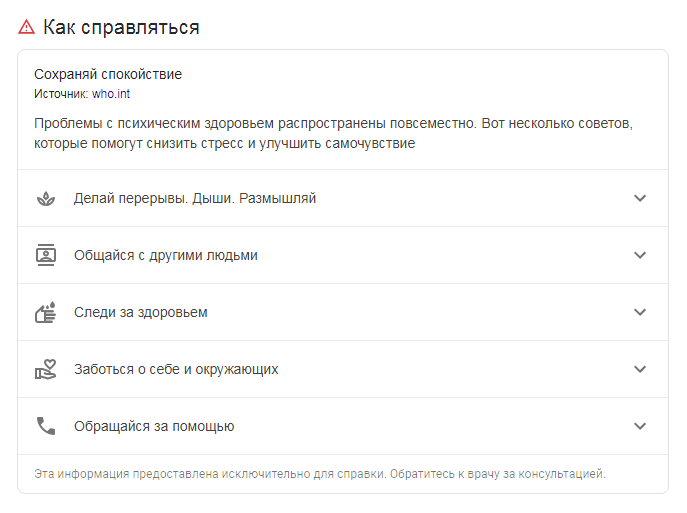Click the video chat people icon
Screen dimensions: 687x513
pos(46,255)
